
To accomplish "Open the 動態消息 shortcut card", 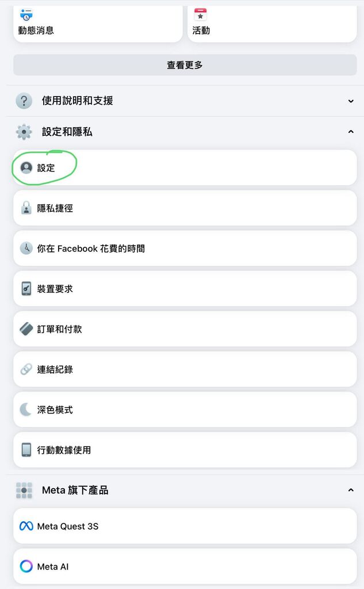I will coord(98,23).
